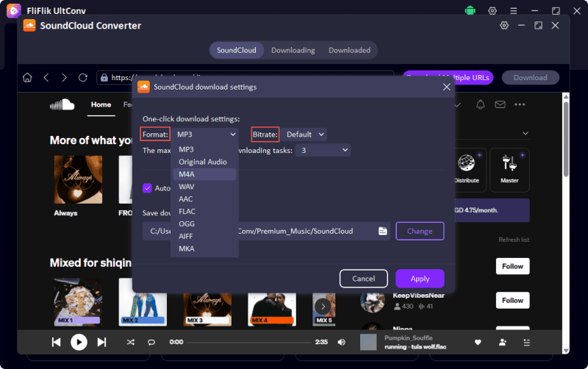Open folder icon in save path field

click(x=382, y=231)
